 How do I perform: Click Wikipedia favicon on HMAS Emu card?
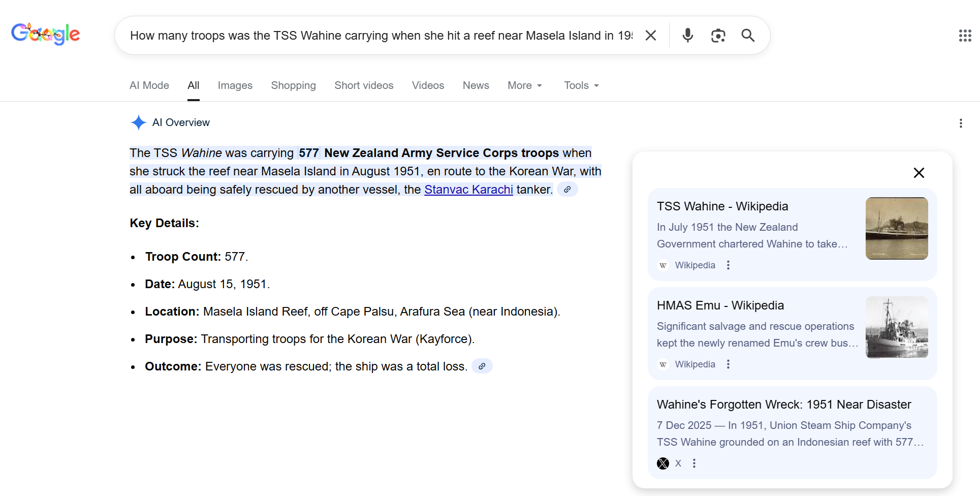(663, 364)
